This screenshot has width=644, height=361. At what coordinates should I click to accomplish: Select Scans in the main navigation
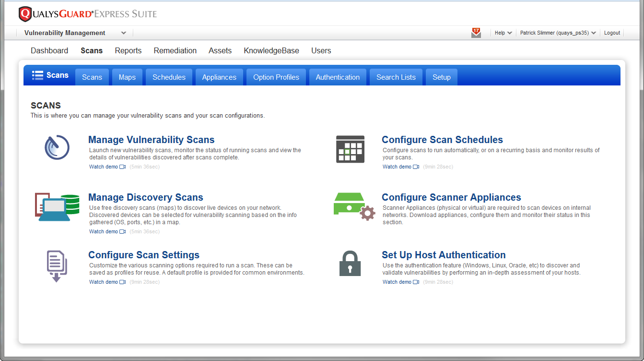92,51
